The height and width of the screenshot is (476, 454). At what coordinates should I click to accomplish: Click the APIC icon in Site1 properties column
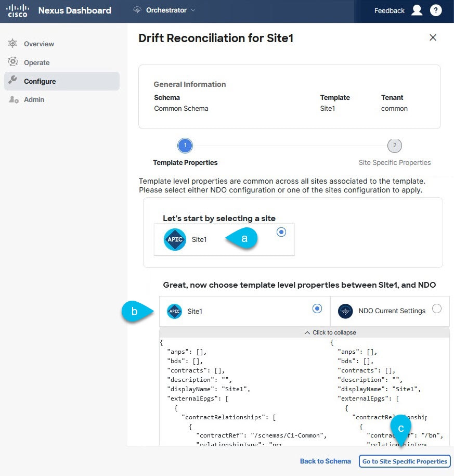click(x=175, y=311)
